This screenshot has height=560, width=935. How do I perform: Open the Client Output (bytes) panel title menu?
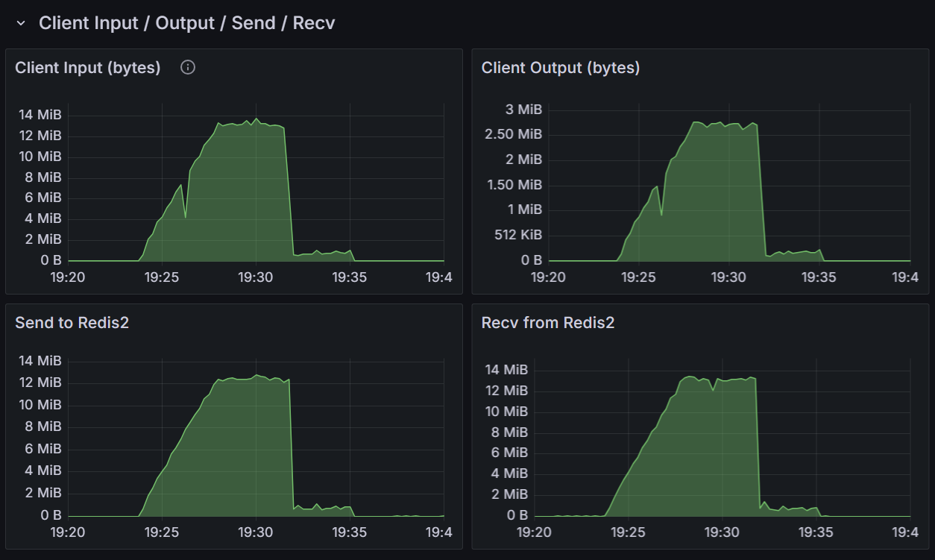(x=560, y=68)
